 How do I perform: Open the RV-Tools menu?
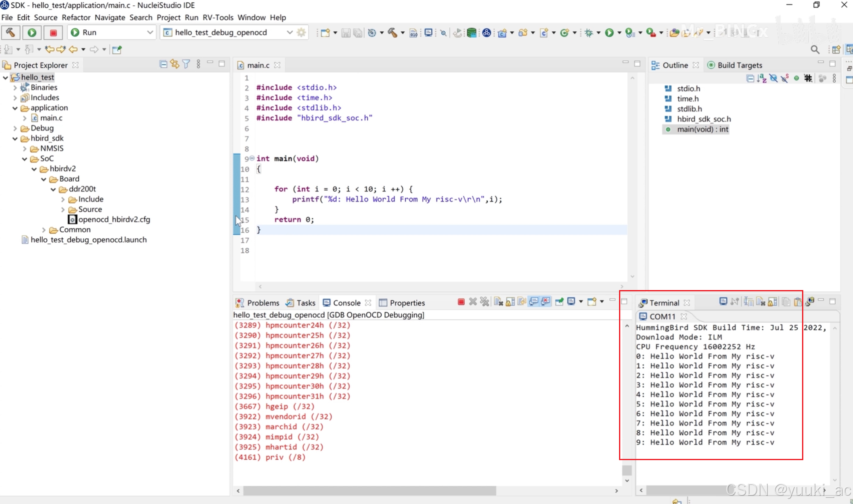tap(218, 17)
